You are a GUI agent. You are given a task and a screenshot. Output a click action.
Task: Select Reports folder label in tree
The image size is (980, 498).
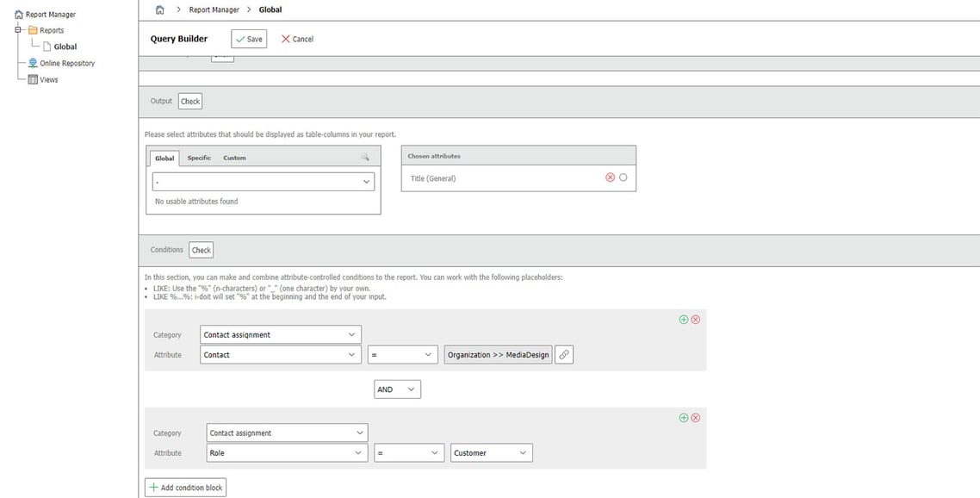(52, 30)
